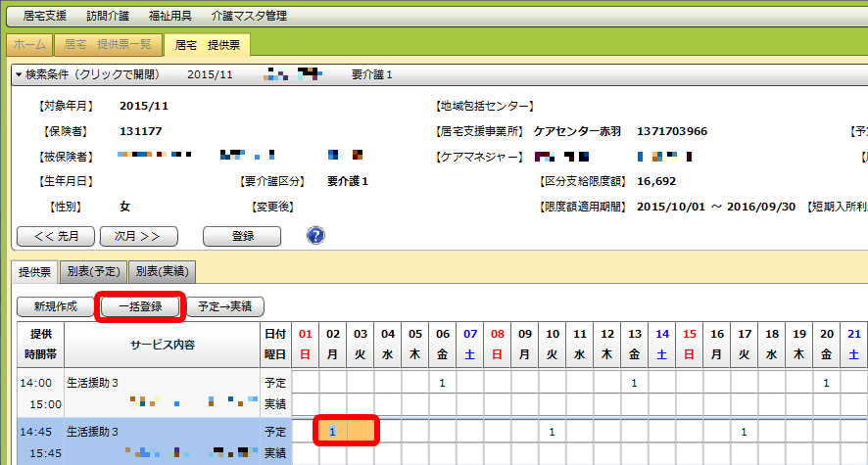Select the 提供票 sub-tab
The height and width of the screenshot is (465, 868).
coord(34,271)
